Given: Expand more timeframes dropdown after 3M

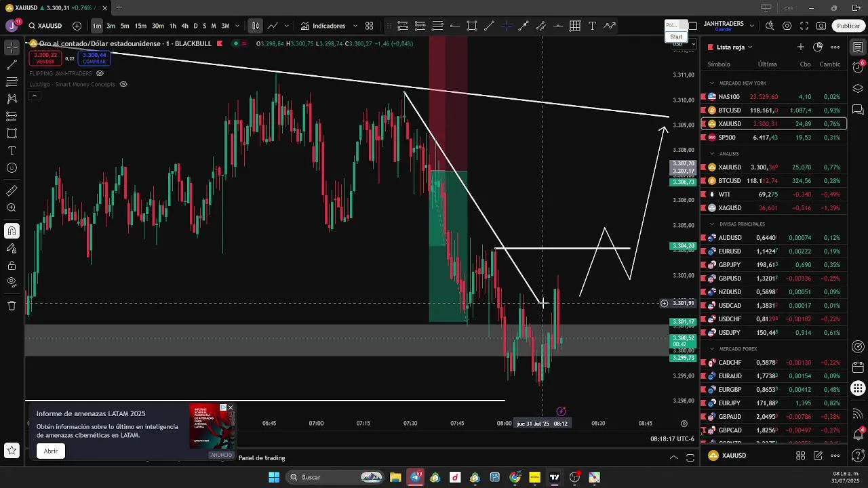Looking at the screenshot, I should pyautogui.click(x=237, y=26).
